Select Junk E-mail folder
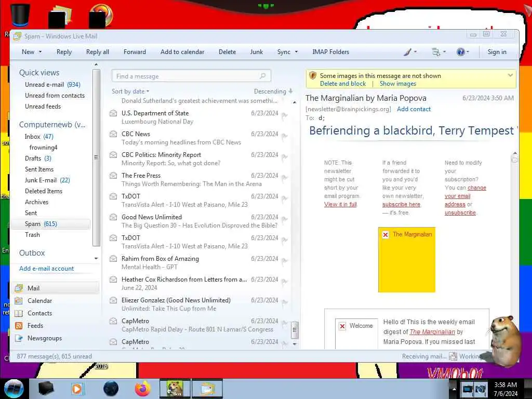This screenshot has width=532, height=399. coord(47,180)
